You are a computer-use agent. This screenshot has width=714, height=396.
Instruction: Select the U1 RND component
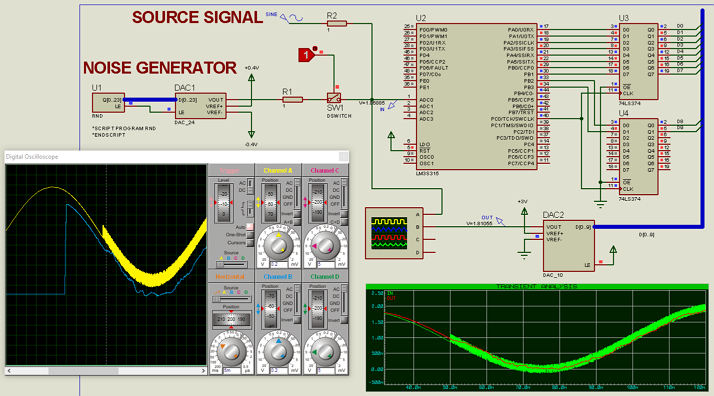(x=108, y=103)
